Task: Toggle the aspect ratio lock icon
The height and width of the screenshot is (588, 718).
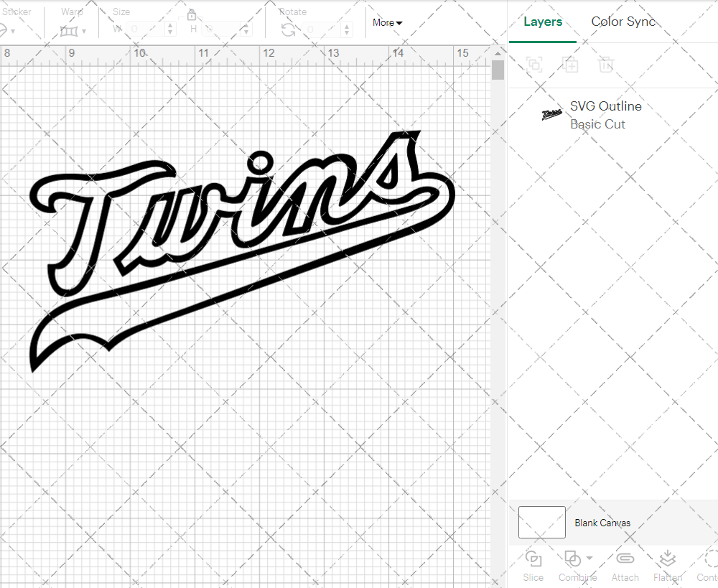Action: point(192,15)
